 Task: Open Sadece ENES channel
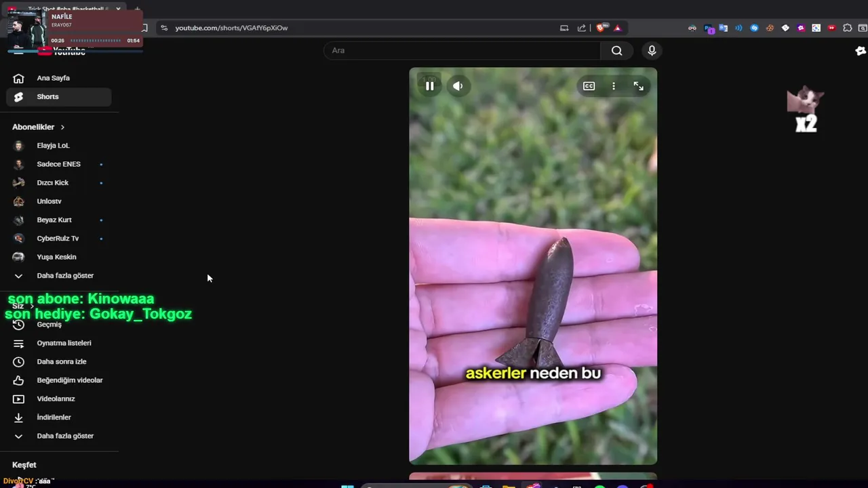(59, 164)
